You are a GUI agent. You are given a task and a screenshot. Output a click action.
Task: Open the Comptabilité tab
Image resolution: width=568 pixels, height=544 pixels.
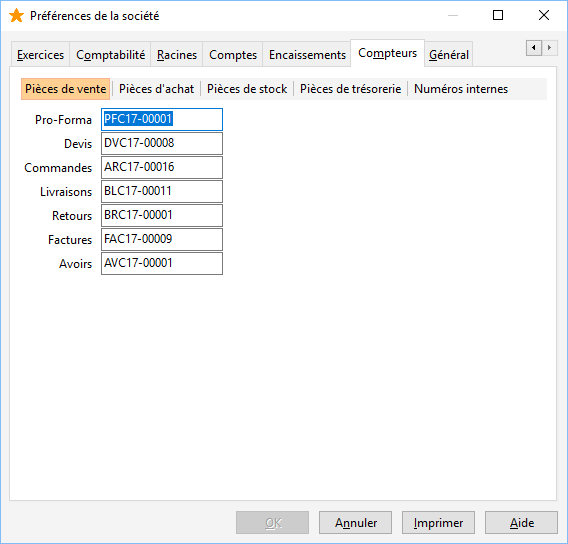[x=110, y=55]
